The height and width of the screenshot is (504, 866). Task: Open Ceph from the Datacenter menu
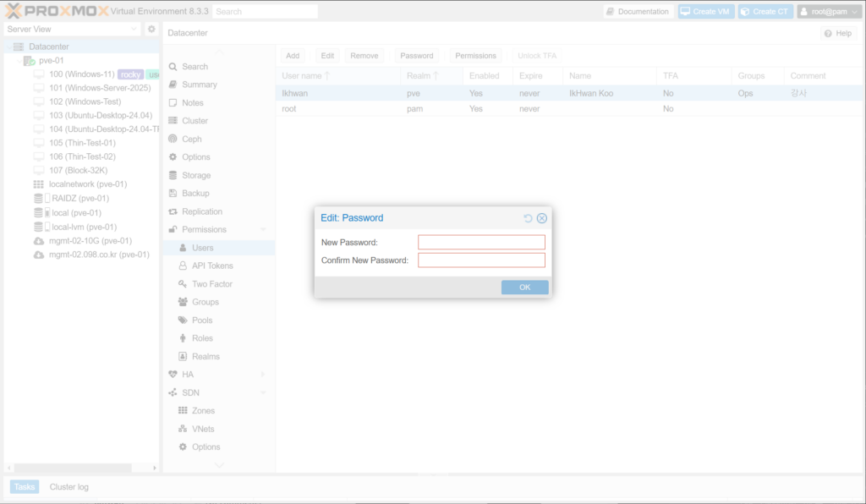click(x=191, y=139)
